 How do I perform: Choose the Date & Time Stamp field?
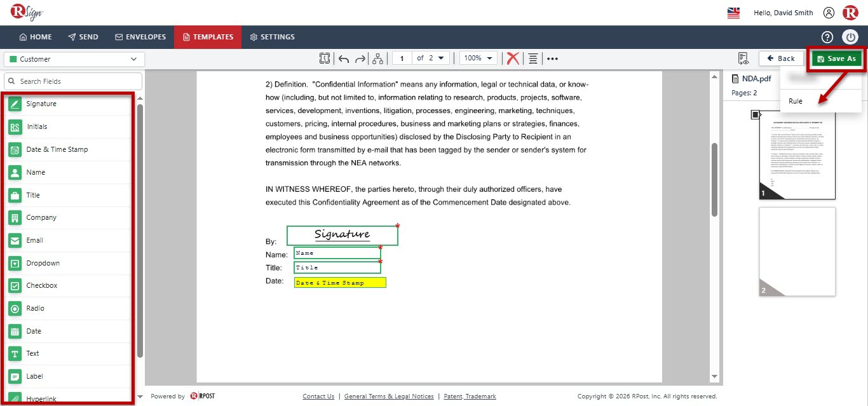coord(69,149)
